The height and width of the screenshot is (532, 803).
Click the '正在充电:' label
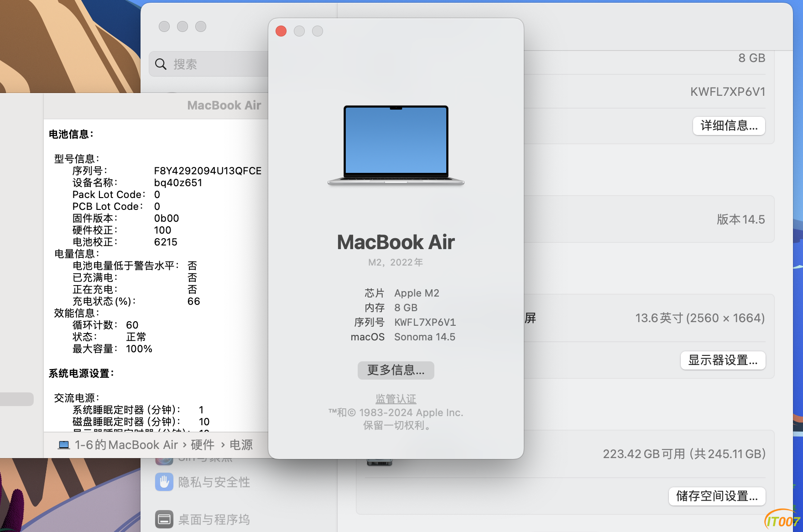click(x=95, y=289)
